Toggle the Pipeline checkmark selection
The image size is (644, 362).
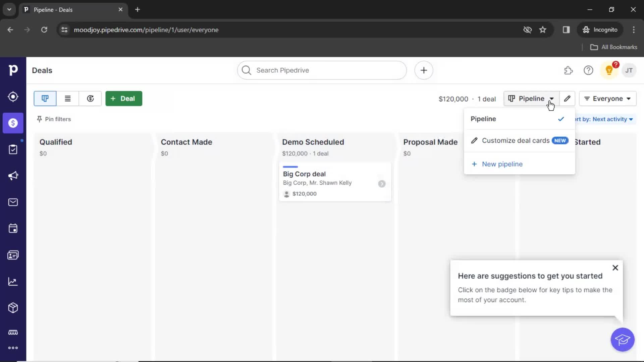point(560,118)
